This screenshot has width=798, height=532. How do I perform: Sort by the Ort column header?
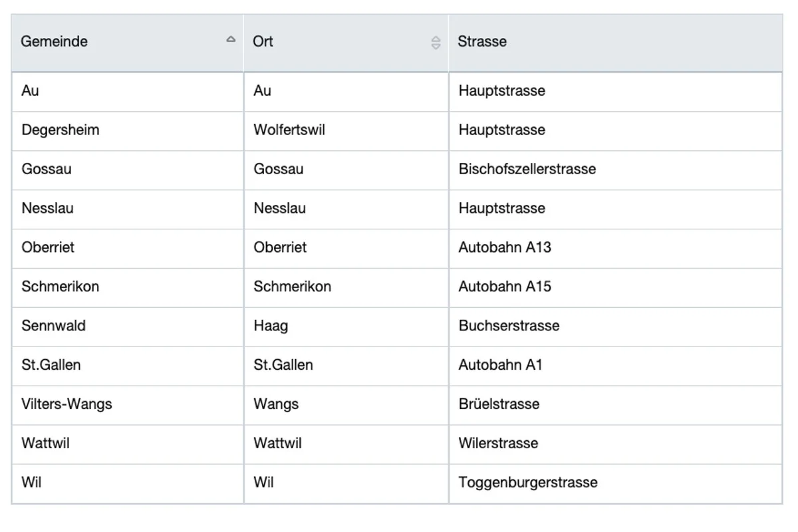tap(346, 43)
